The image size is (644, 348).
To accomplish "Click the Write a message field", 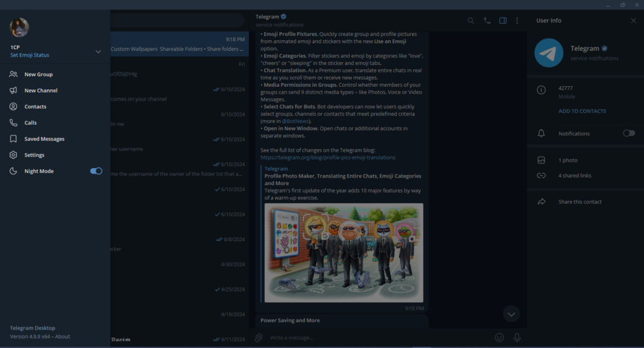I will (378, 338).
